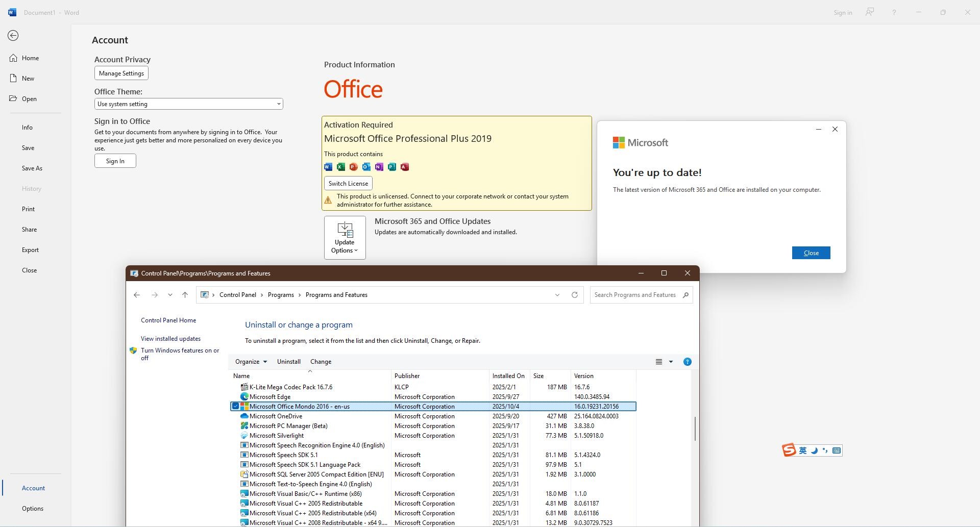Click the refresh icon in address bar
This screenshot has width=980, height=527.
(574, 295)
